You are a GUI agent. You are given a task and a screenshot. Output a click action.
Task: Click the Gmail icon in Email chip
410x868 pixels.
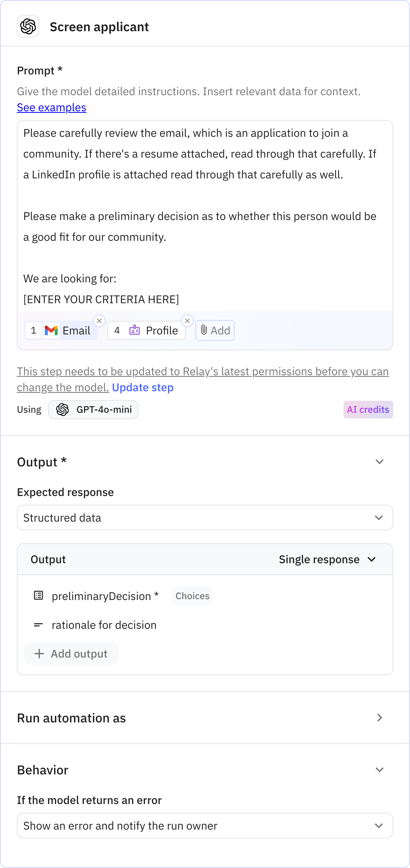tap(51, 331)
